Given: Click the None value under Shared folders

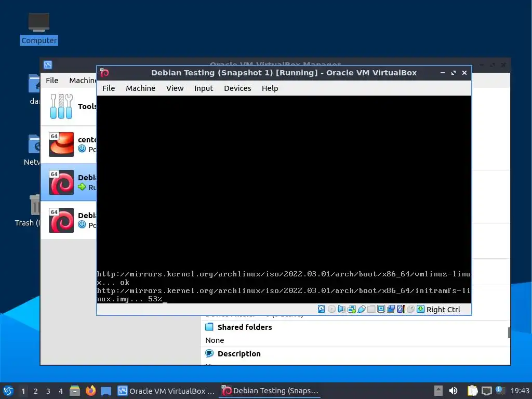Looking at the screenshot, I should pos(215,340).
